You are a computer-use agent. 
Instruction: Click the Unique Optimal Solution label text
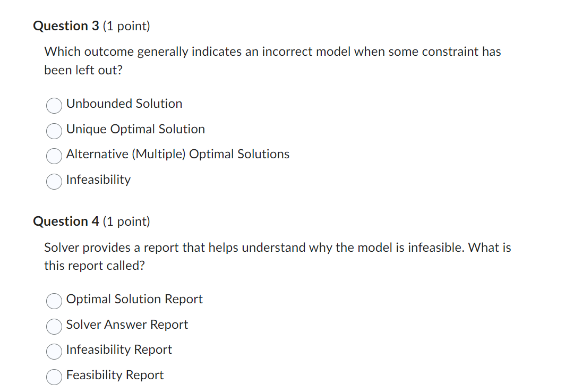[135, 129]
